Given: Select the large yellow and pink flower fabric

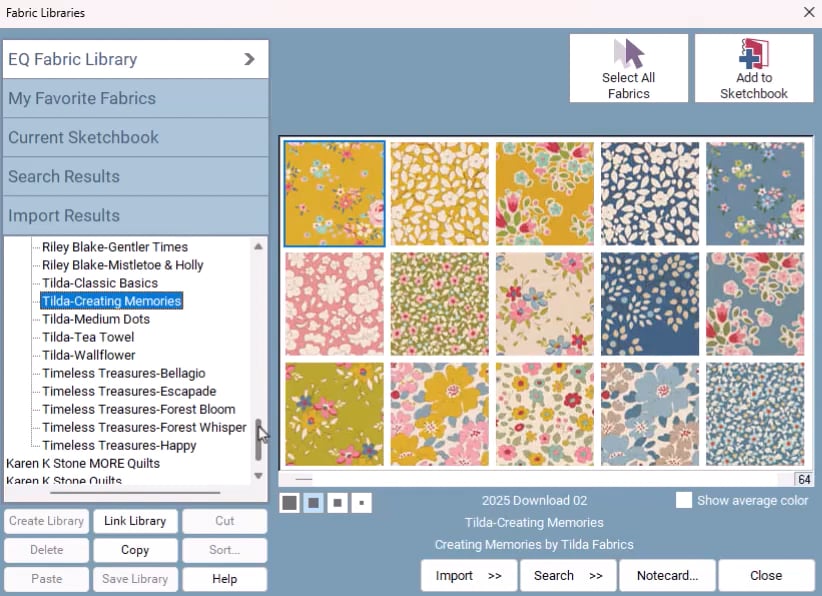Looking at the screenshot, I should 439,414.
